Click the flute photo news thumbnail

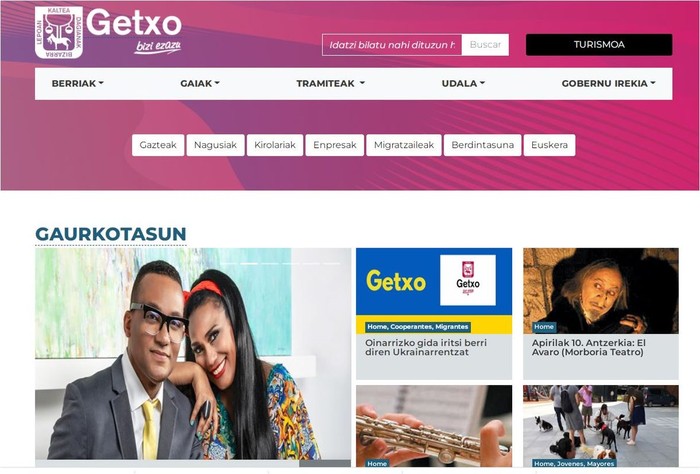(434, 426)
